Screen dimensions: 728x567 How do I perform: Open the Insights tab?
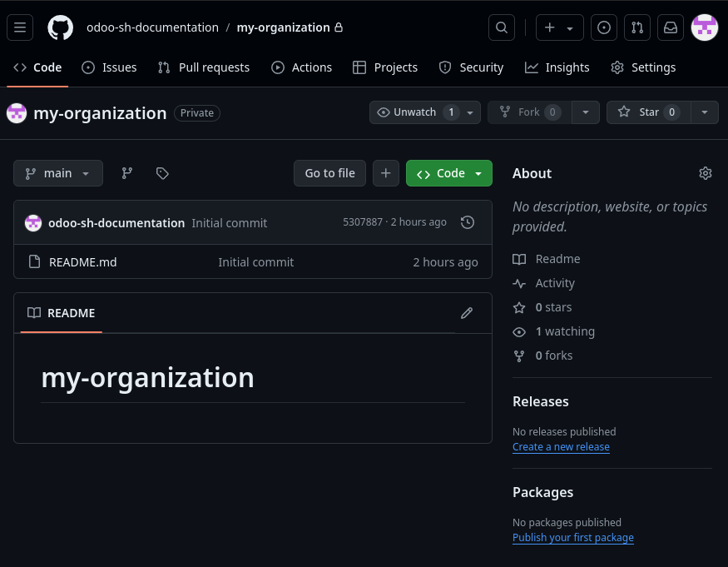coord(557,67)
